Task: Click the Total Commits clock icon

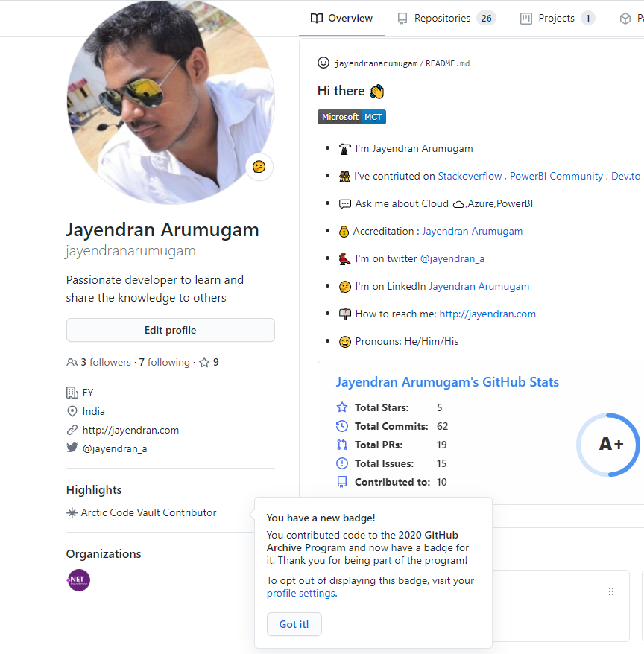Action: click(x=342, y=426)
